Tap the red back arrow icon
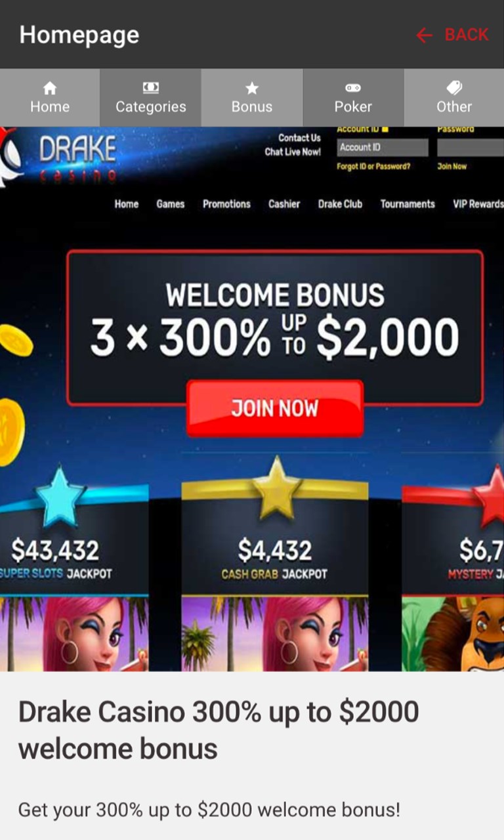Image resolution: width=504 pixels, height=840 pixels. 425,35
